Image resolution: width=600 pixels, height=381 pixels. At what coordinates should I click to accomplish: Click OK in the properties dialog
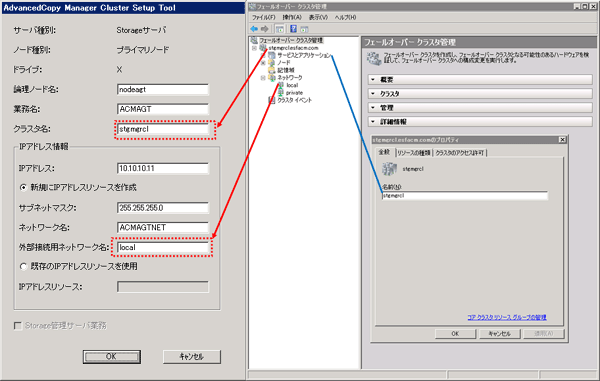pos(455,334)
